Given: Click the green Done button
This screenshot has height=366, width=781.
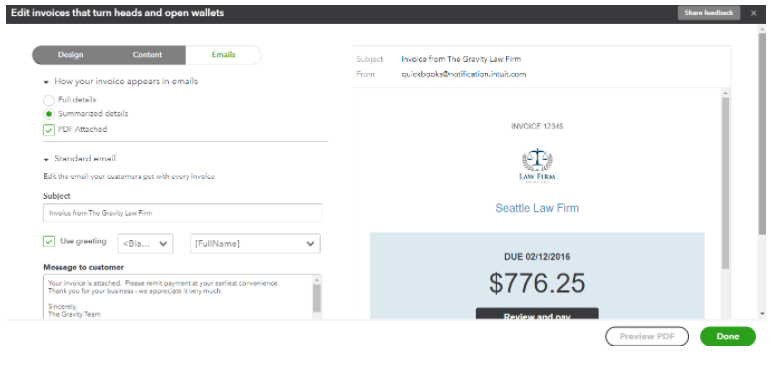Looking at the screenshot, I should click(x=728, y=337).
